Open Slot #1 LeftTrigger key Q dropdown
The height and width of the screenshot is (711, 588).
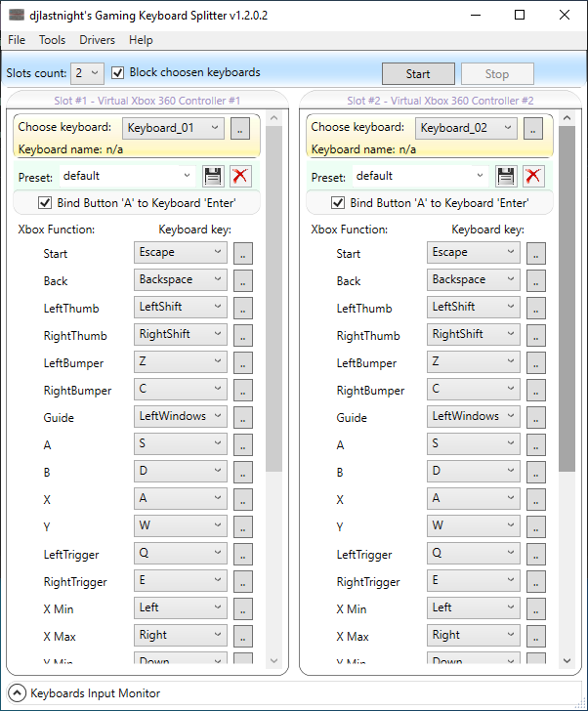[181, 553]
